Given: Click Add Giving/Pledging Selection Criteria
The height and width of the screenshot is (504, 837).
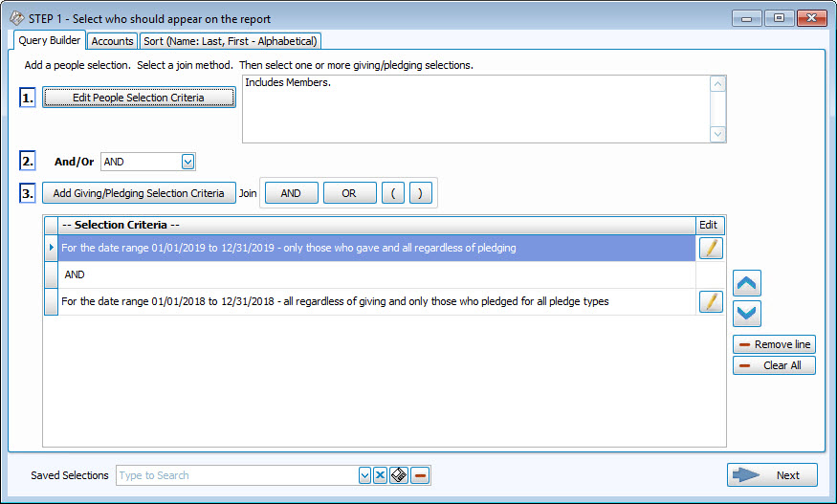Looking at the screenshot, I should [x=139, y=193].
